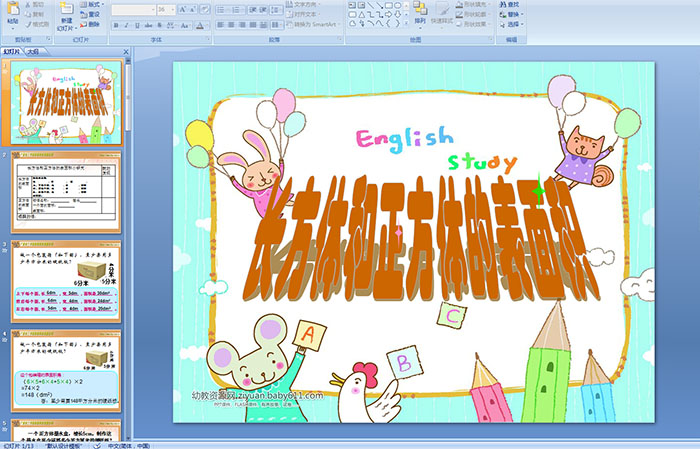The width and height of the screenshot is (700, 449).
Task: Toggle Justify alignment
Action: point(253,25)
